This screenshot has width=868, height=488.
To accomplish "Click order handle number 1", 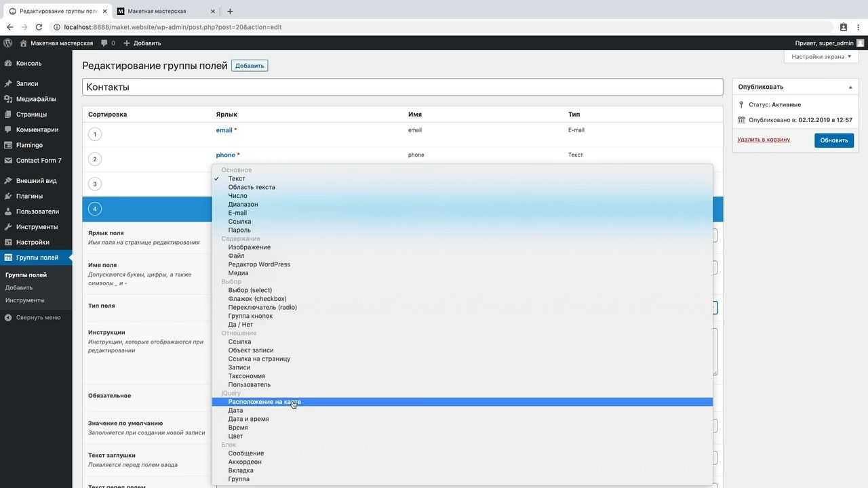I will pyautogui.click(x=95, y=134).
